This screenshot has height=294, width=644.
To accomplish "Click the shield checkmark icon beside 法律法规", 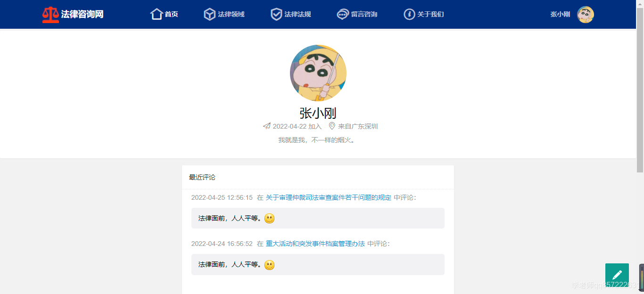I will click(276, 14).
